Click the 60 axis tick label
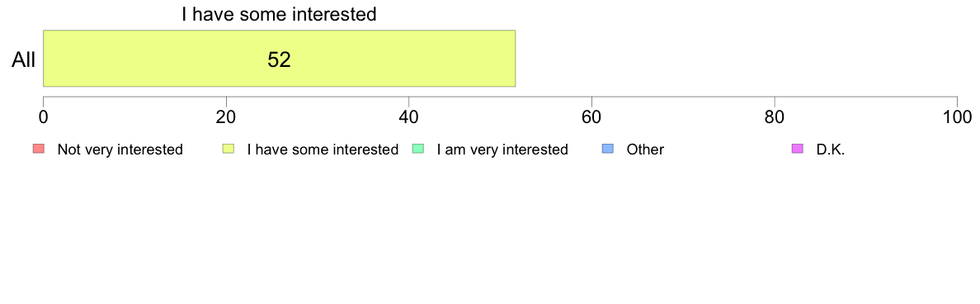Viewport: 980px width, 304px height. point(591,117)
